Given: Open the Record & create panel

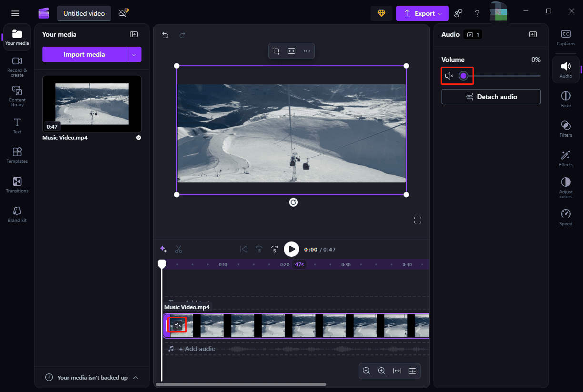Looking at the screenshot, I should pos(17,67).
